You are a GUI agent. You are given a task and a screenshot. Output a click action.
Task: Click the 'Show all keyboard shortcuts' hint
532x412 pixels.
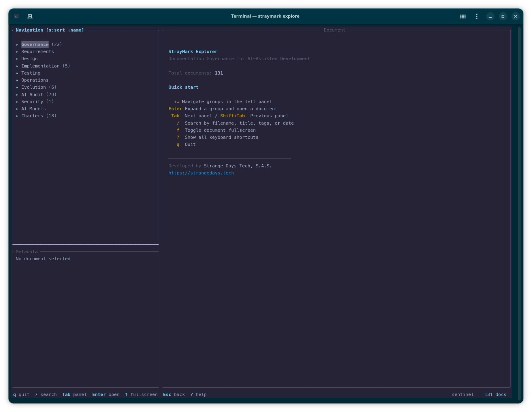point(217,137)
